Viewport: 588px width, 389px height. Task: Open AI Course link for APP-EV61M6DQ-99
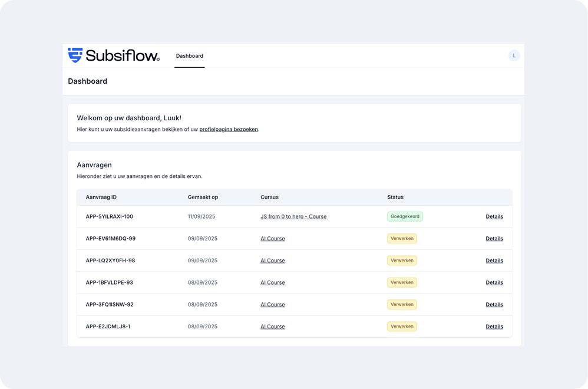pos(273,239)
